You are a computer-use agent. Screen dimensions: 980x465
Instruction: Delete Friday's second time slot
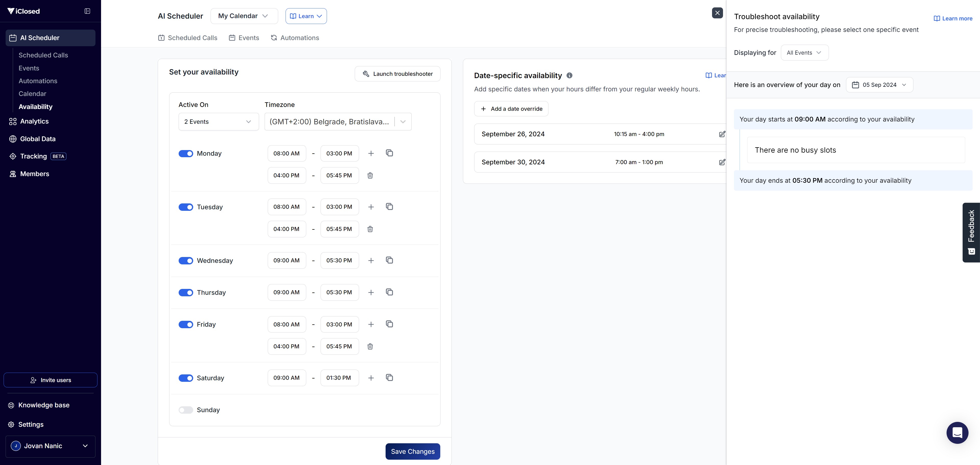[x=370, y=346]
